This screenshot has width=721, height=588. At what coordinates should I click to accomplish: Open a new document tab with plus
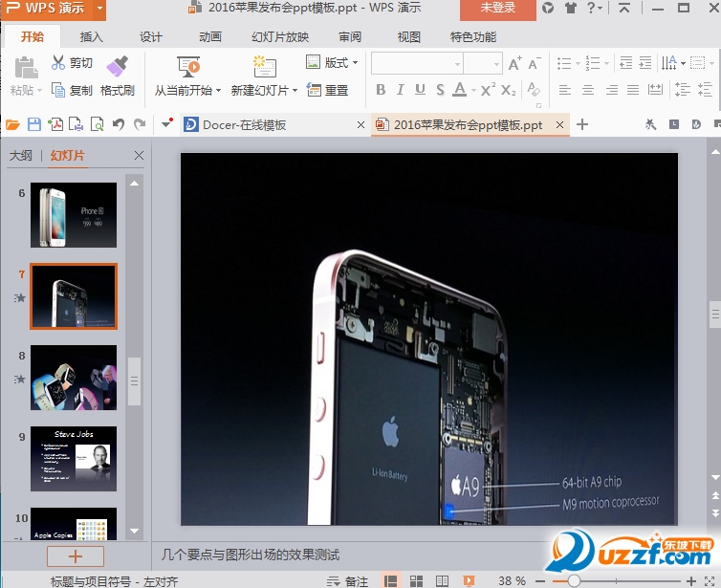point(582,124)
